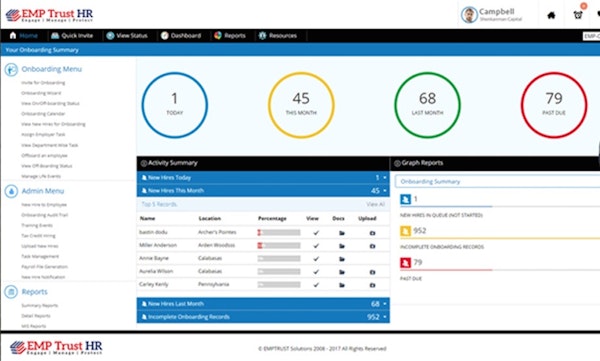Open the Docs folder icon for bastin dodu
Viewport: 600px width, 361px height.
click(x=342, y=233)
